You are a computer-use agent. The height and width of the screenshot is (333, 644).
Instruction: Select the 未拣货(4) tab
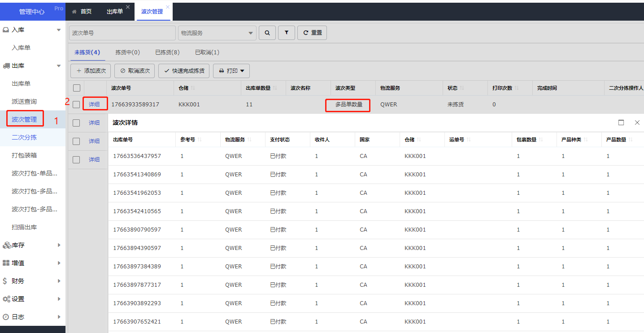(x=87, y=53)
